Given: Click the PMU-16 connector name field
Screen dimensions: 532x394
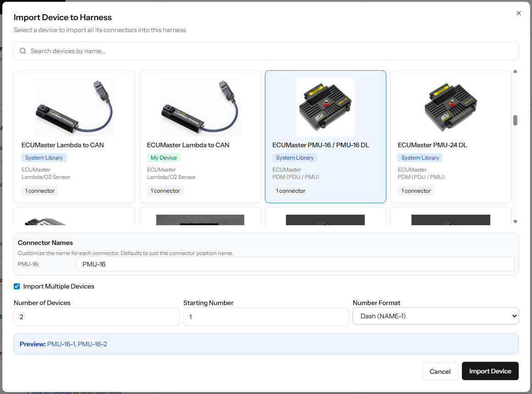Looking at the screenshot, I should pos(296,264).
